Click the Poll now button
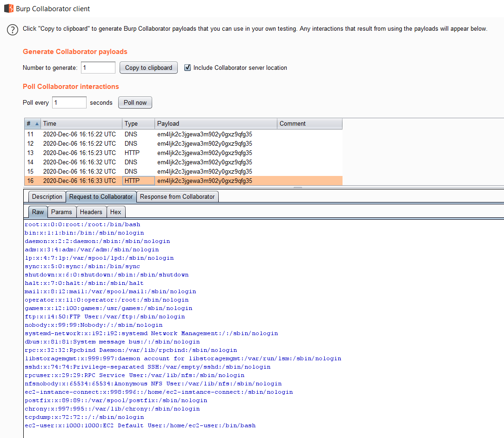The height and width of the screenshot is (438, 504). (135, 102)
